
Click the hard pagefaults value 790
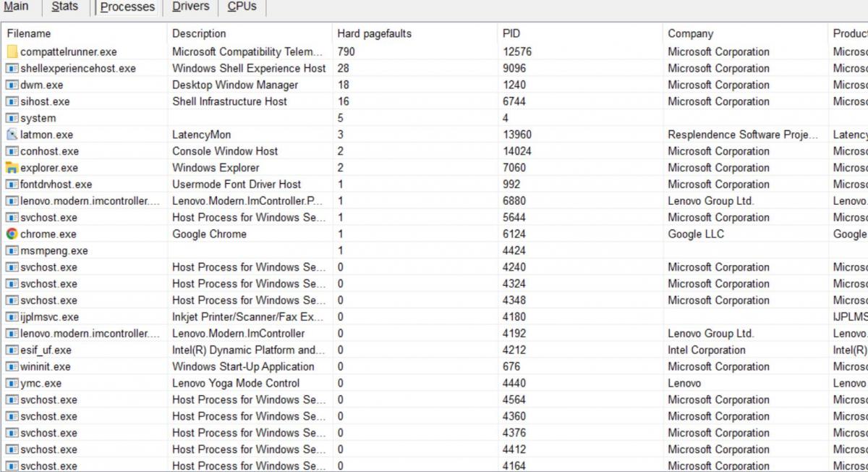pos(346,52)
